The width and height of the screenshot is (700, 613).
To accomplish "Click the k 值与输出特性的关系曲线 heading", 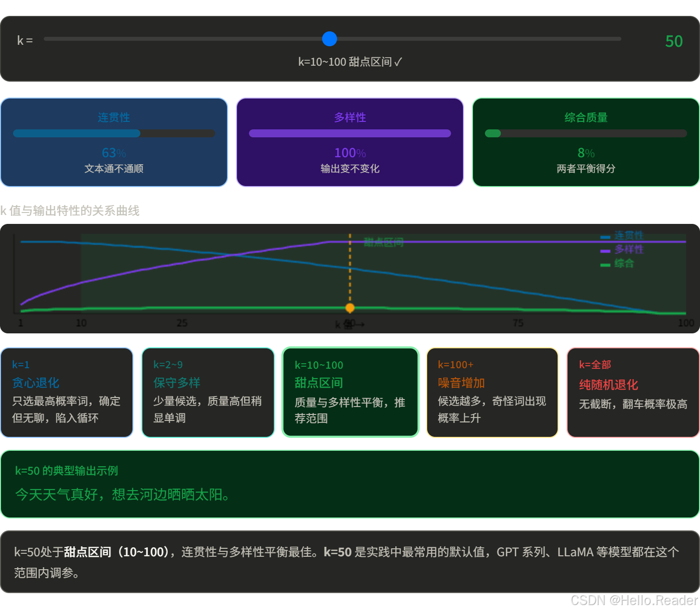I will click(70, 210).
